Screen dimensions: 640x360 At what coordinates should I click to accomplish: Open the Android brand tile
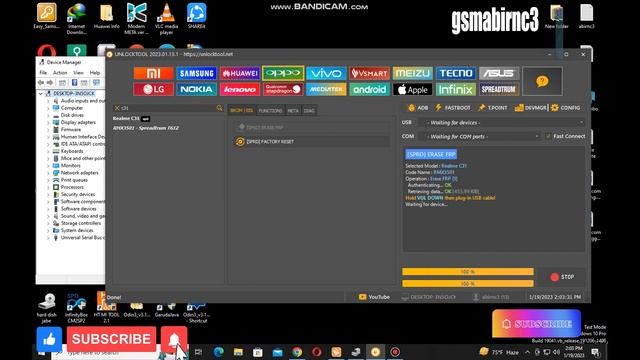point(369,89)
